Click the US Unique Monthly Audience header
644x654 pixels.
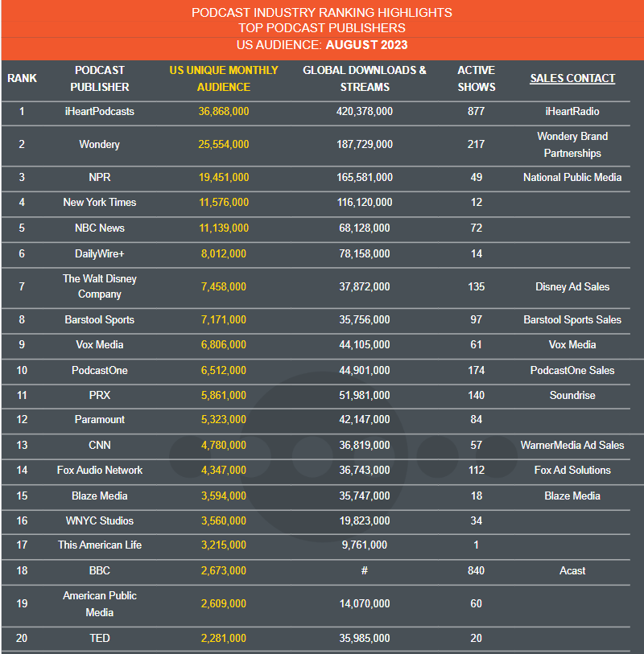[224, 78]
